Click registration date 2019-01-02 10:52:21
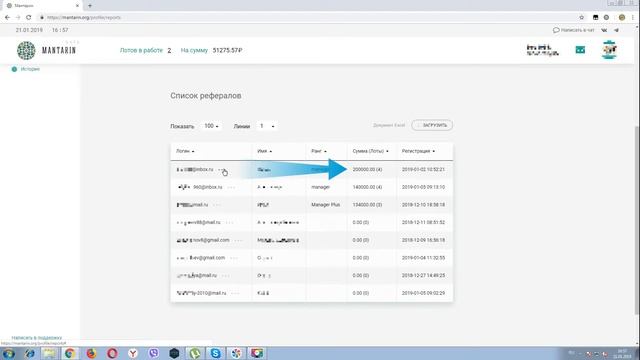The height and width of the screenshot is (360, 640). (x=423, y=169)
